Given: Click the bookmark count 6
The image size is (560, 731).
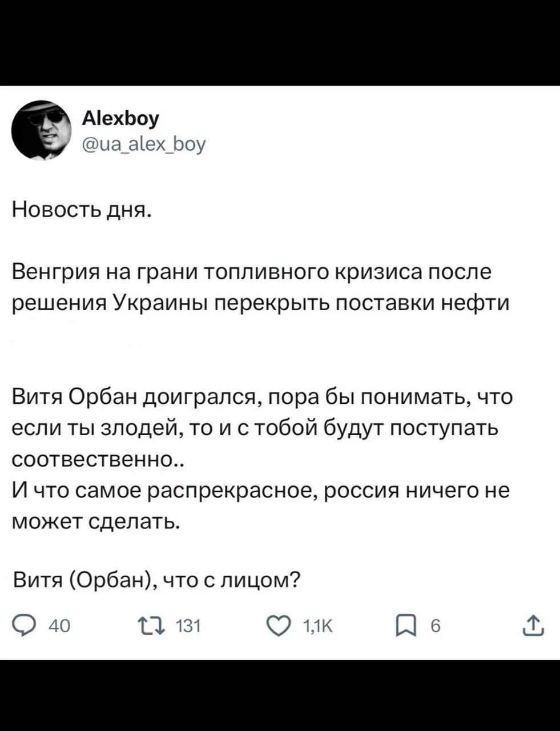Looking at the screenshot, I should (x=435, y=626).
